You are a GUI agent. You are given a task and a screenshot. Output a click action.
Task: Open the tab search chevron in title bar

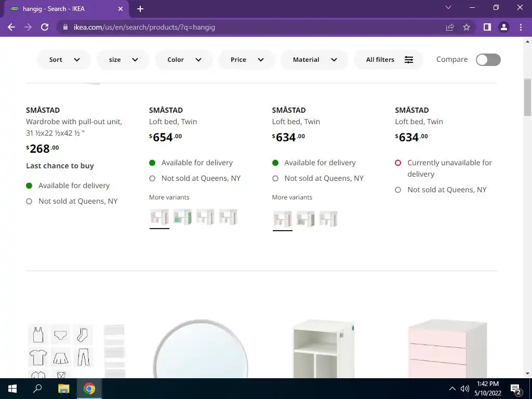coord(448,7)
